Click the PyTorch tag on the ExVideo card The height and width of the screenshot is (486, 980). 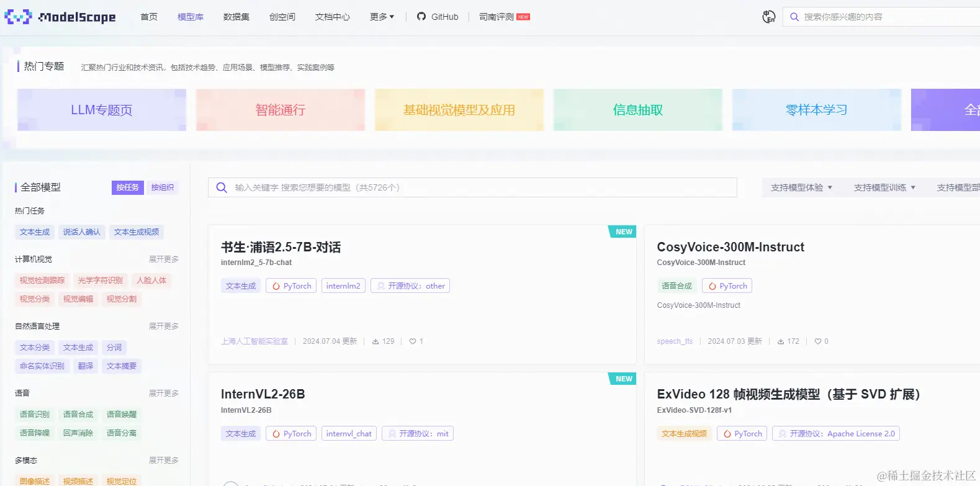(x=742, y=434)
